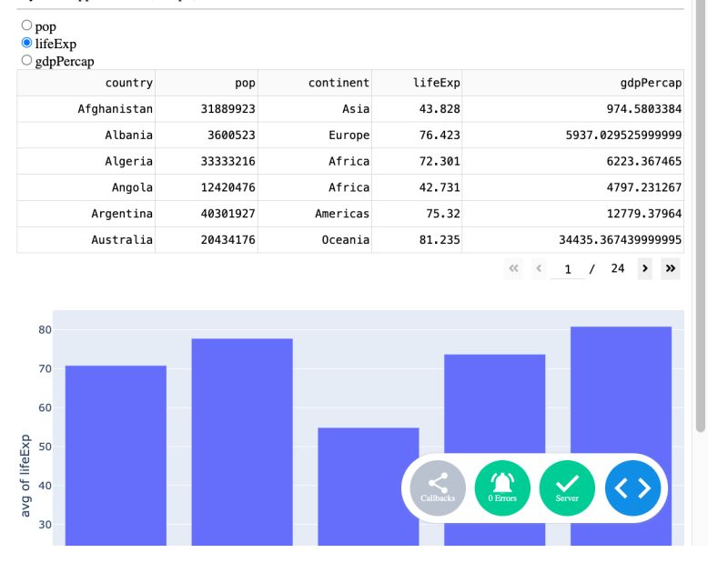Select the Australia country cell

(x=86, y=240)
